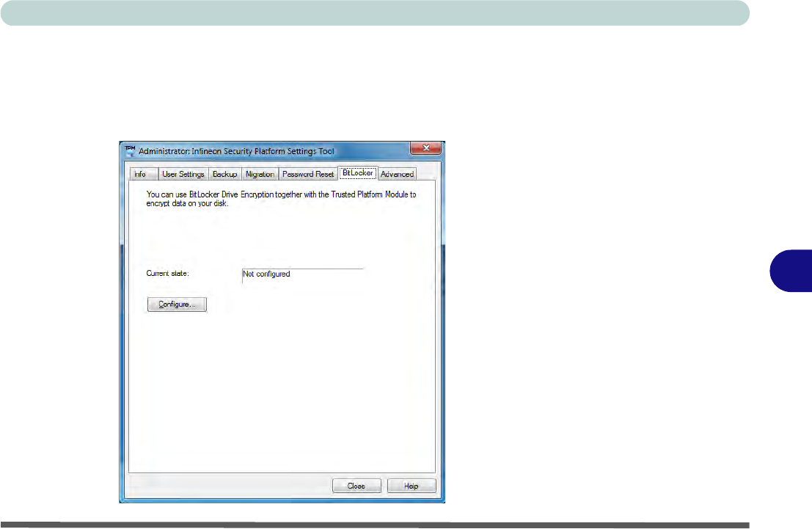812x529 pixels.
Task: Open the User Settings tab
Action: click(x=183, y=174)
